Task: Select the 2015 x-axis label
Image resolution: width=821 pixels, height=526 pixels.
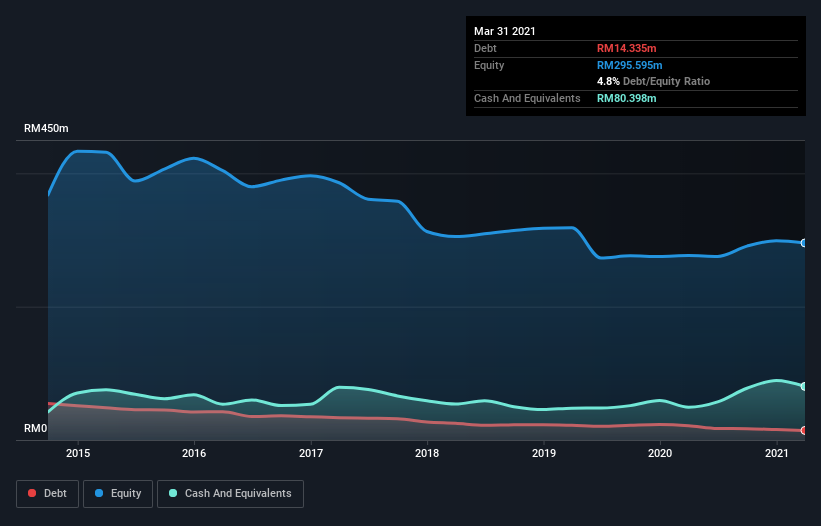Action: (78, 454)
